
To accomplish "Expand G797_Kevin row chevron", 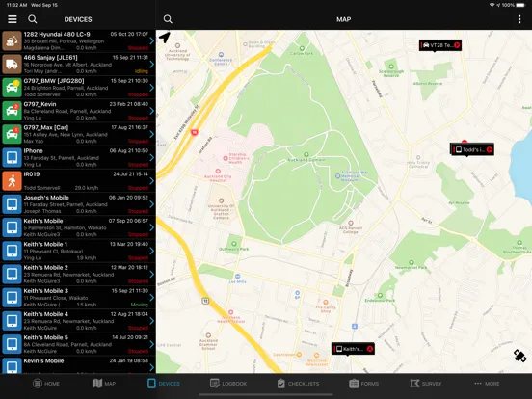I will [x=151, y=111].
